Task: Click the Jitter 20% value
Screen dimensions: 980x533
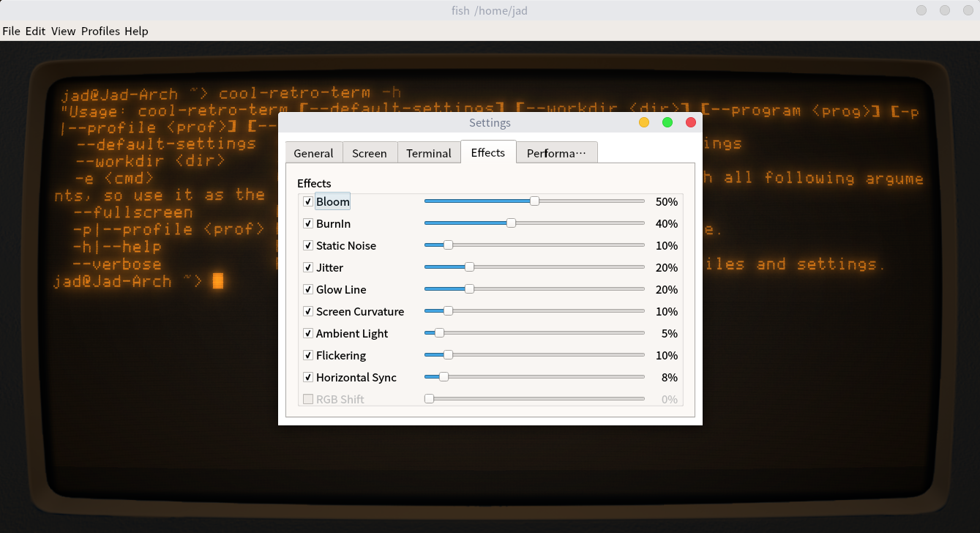Action: pyautogui.click(x=667, y=267)
